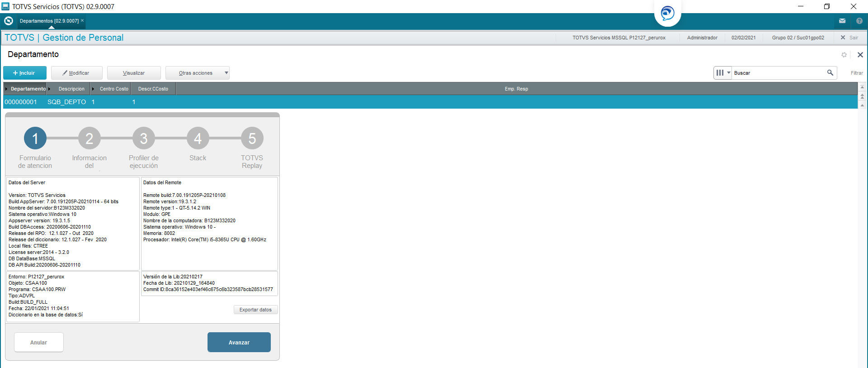
Task: Focus the Buscar search field
Action: [x=779, y=73]
